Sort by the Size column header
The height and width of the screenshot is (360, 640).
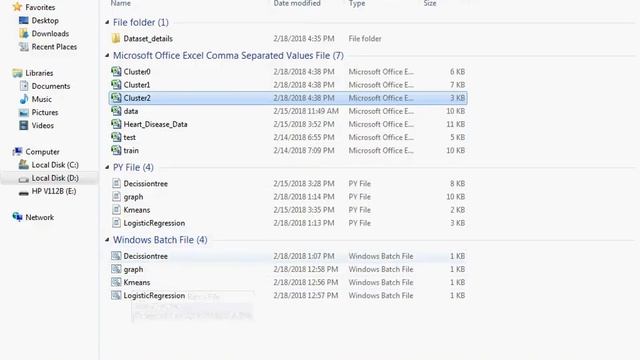(x=430, y=3)
